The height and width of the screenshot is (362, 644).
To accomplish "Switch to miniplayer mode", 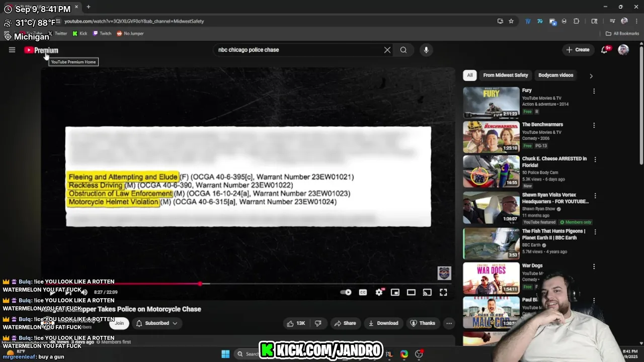I will tap(395, 292).
